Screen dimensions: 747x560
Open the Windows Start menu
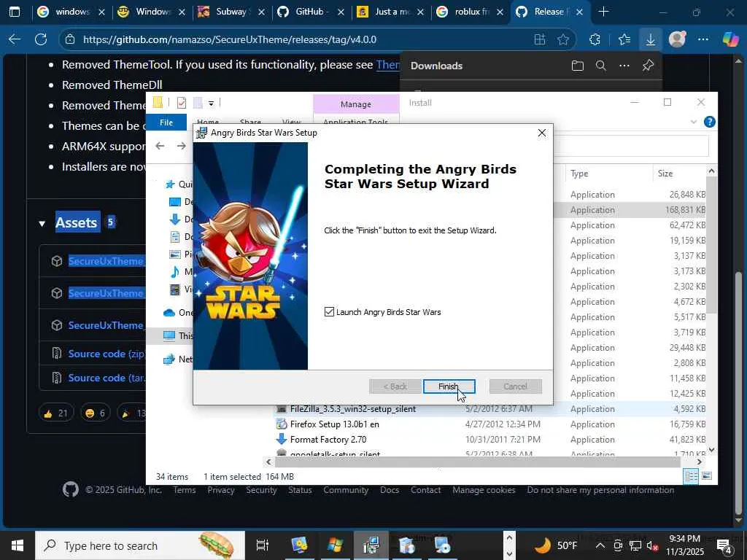coord(18,545)
